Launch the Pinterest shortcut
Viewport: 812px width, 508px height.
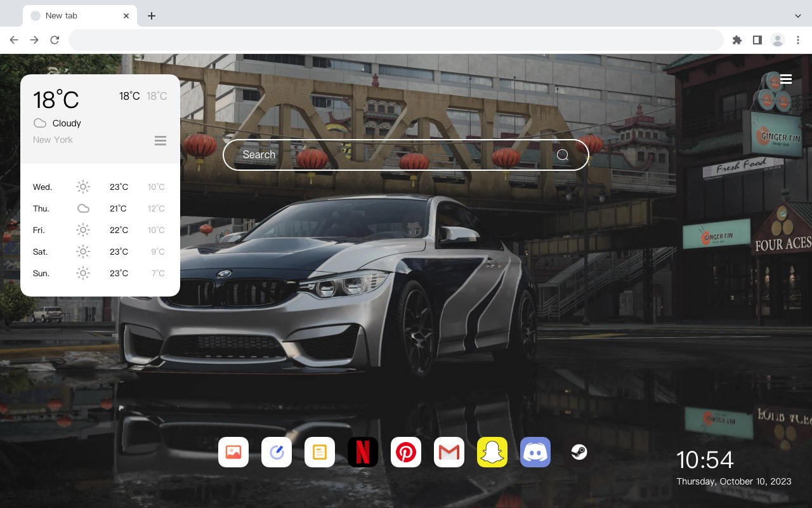(406, 452)
